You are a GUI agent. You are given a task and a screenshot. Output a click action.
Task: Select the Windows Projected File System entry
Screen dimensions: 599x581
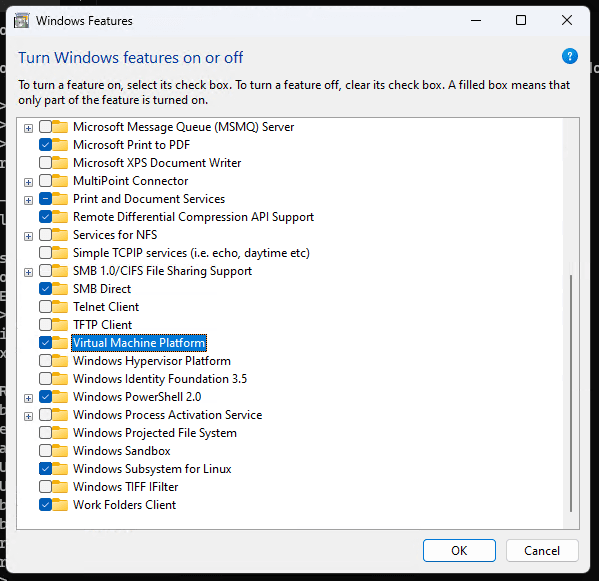coord(155,433)
